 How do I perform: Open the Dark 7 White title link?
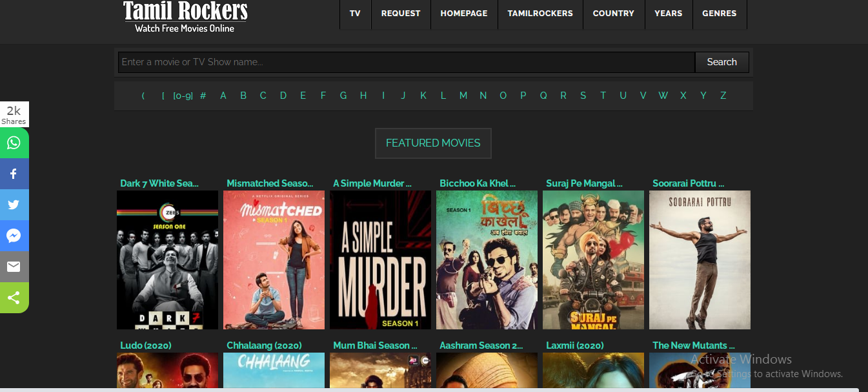pos(159,183)
